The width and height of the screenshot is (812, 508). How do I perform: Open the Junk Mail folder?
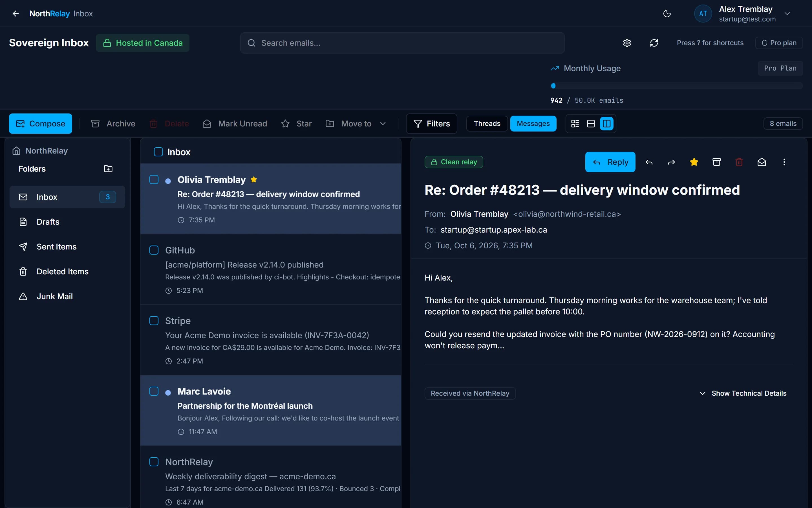67,296
